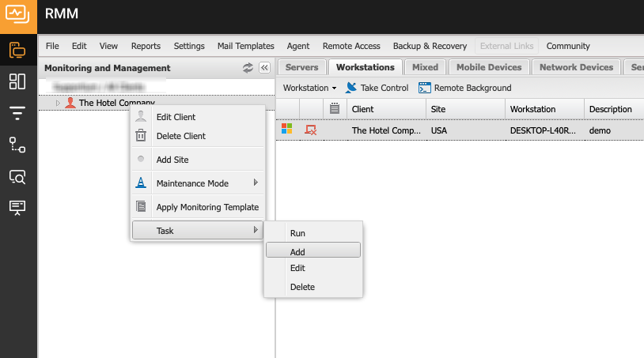This screenshot has height=358, width=644.
Task: Click the cone icon beside Maintenance Mode
Action: click(x=141, y=183)
